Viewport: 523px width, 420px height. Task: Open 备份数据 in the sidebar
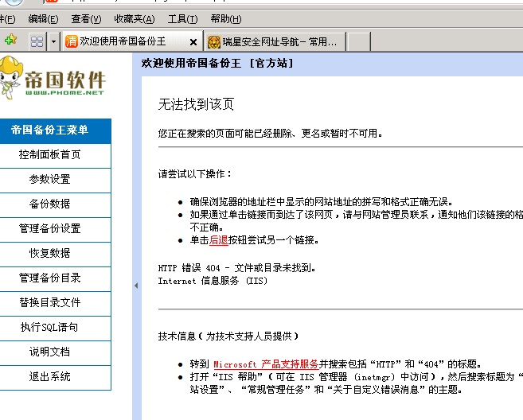click(x=56, y=204)
